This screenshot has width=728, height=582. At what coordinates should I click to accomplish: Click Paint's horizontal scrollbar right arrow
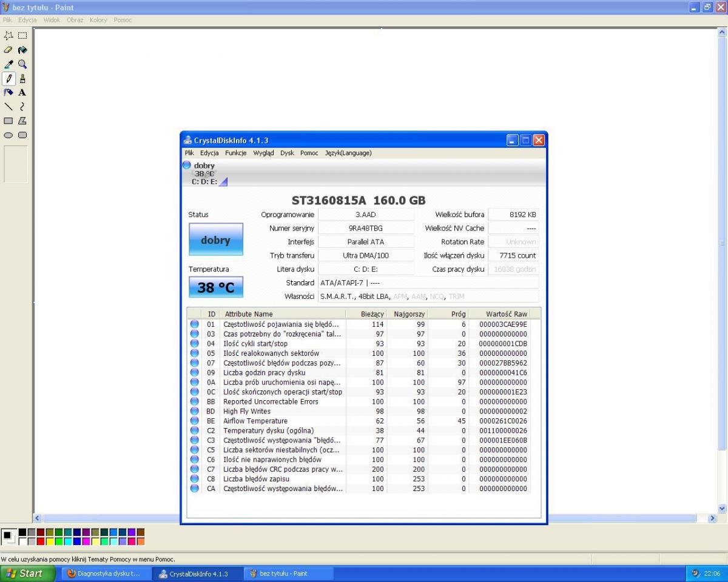(x=713, y=518)
